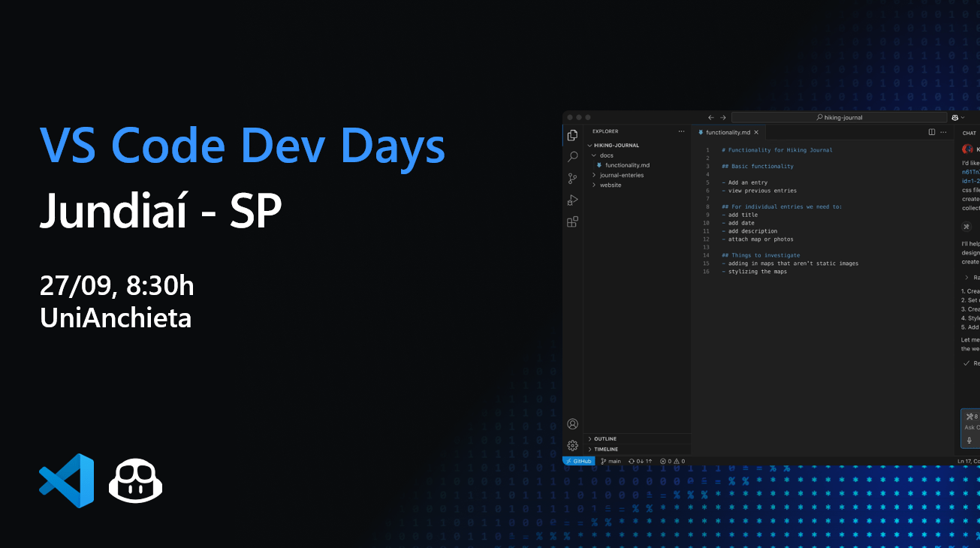Click the "- view previous entries" line
Viewport: 980px width, 548px height.
(x=759, y=191)
